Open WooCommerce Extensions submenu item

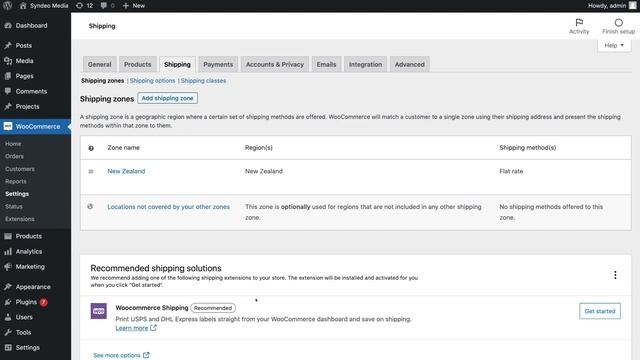pyautogui.click(x=20, y=219)
